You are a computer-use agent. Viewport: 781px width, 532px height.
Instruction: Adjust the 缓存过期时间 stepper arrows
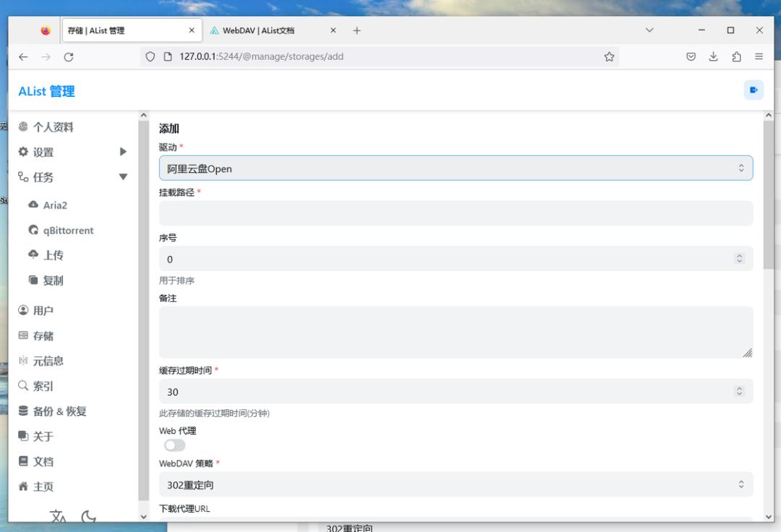click(739, 391)
